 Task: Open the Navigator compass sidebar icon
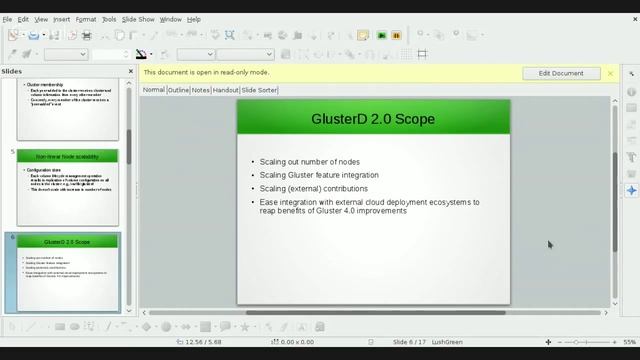coord(631,190)
